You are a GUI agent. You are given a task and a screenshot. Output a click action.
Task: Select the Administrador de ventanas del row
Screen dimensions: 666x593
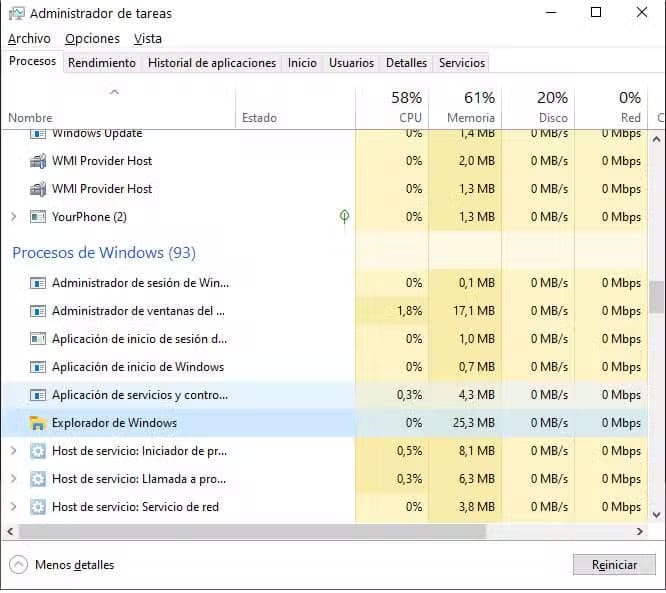325,311
